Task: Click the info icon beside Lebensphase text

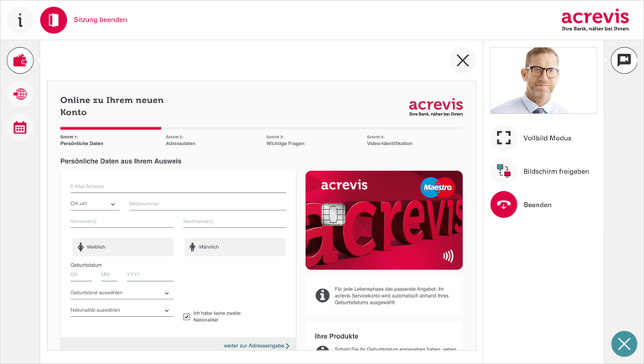Action: click(x=322, y=295)
